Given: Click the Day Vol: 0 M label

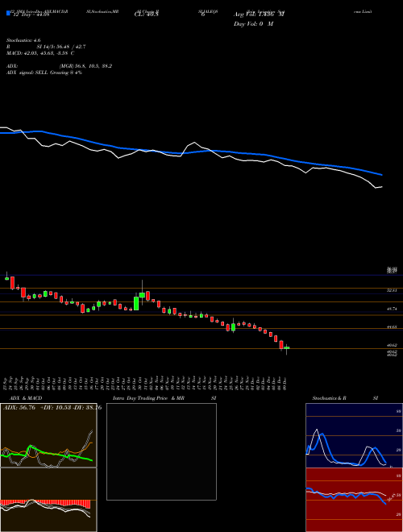Looking at the screenshot, I should [253, 24].
